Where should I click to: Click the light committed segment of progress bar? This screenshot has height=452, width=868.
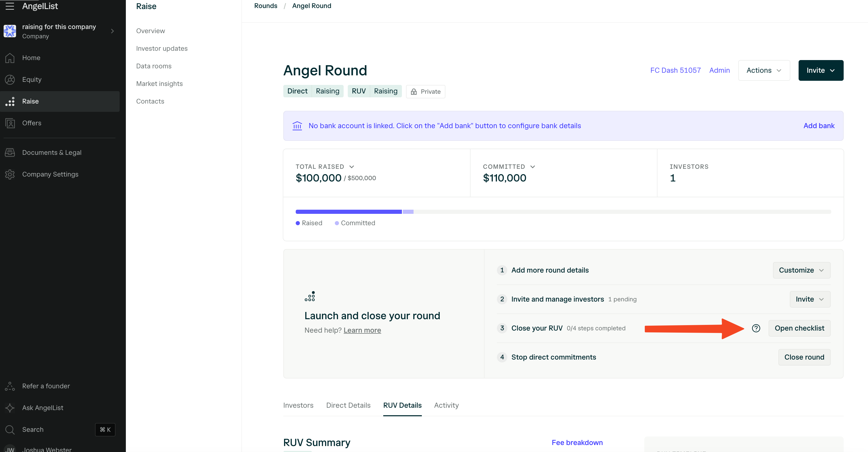tap(408, 212)
